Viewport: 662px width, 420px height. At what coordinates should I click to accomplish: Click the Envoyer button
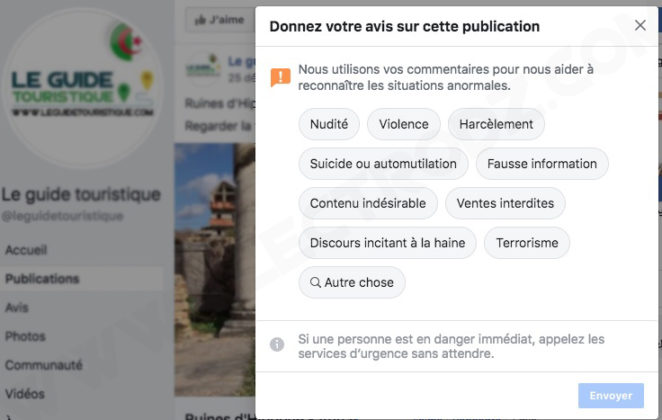[611, 396]
